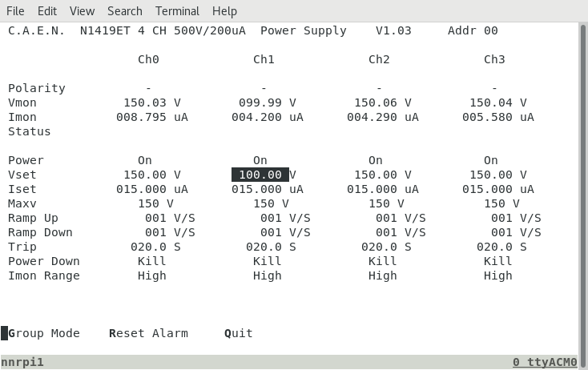The height and width of the screenshot is (370, 588).
Task: Click the Ch0 Power On value
Action: pyautogui.click(x=145, y=160)
